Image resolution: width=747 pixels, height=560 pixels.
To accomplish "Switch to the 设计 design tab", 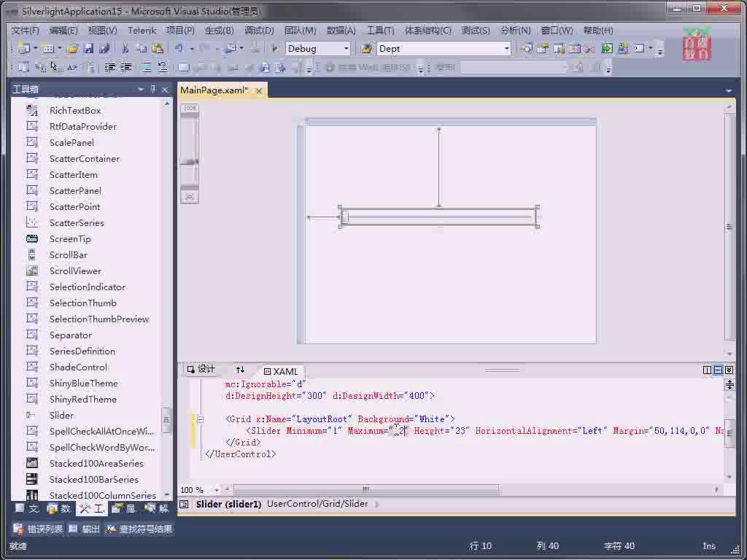I will (201, 369).
